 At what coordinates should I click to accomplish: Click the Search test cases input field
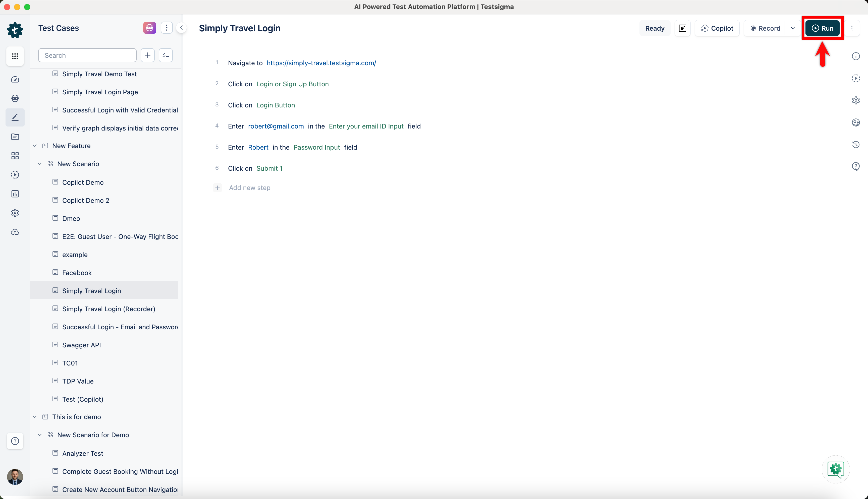[x=87, y=55]
